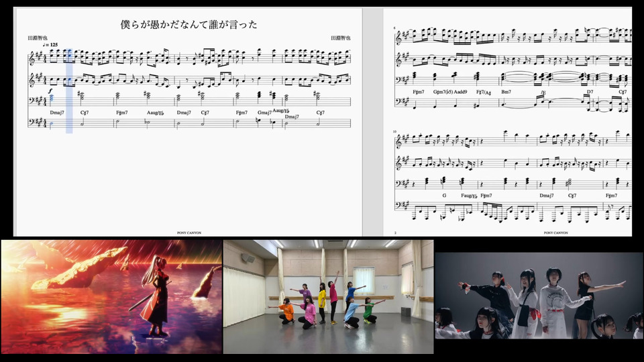This screenshot has height=362, width=644.
Task: Open the dance practice room video
Action: 328,297
